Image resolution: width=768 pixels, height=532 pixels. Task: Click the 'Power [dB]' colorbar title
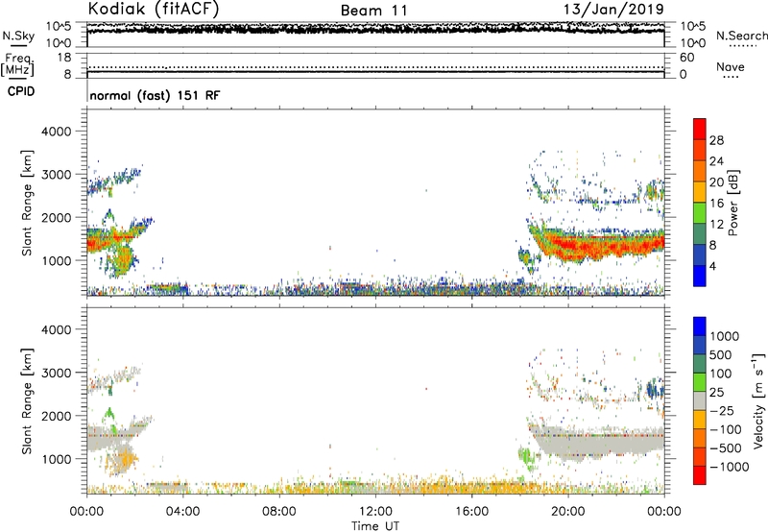[x=732, y=203]
